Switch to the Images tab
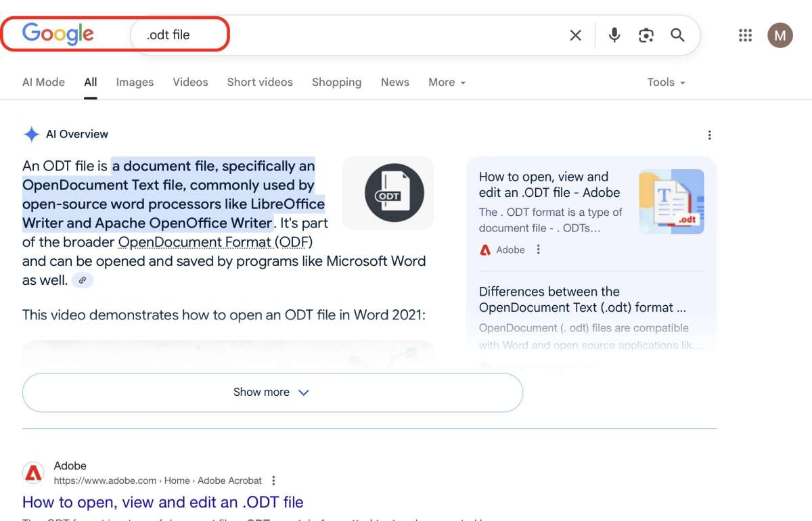The width and height of the screenshot is (812, 521). point(135,82)
